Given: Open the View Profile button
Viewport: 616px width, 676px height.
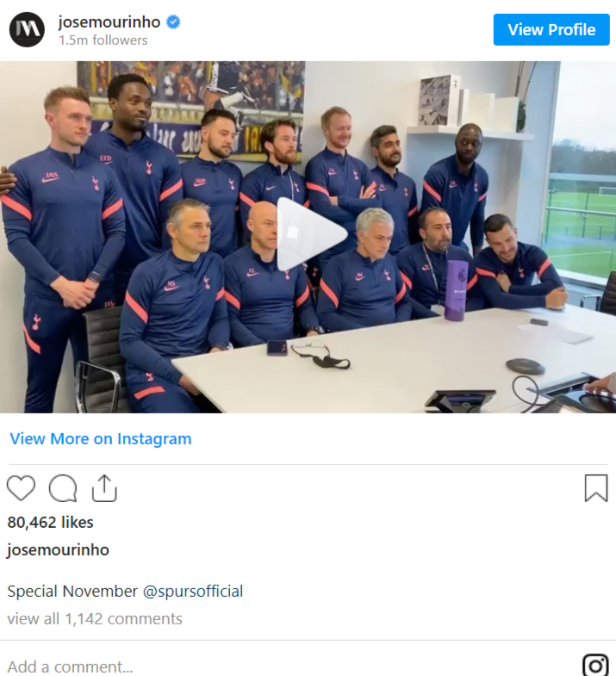Looking at the screenshot, I should click(x=551, y=29).
